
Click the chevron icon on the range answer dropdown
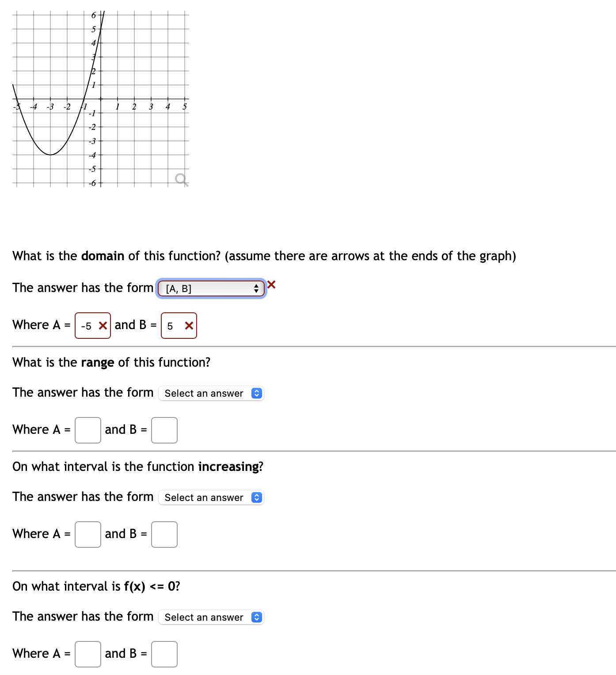click(256, 393)
